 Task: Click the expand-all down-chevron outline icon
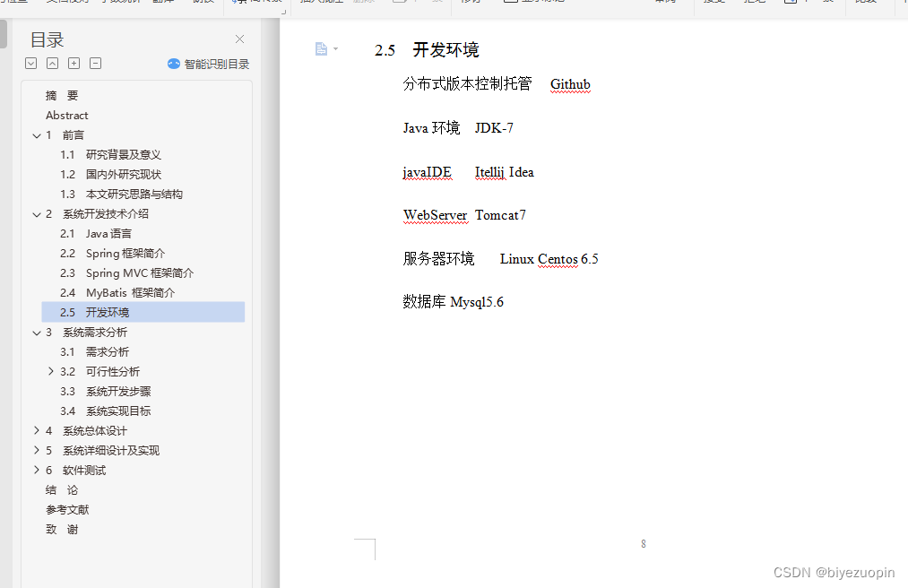click(x=31, y=64)
